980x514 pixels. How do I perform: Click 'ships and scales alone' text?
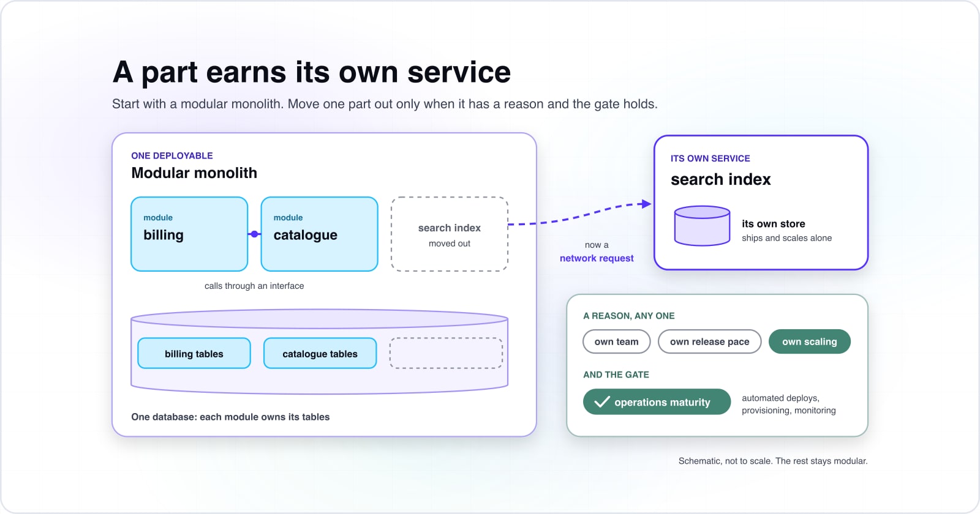[x=787, y=238]
